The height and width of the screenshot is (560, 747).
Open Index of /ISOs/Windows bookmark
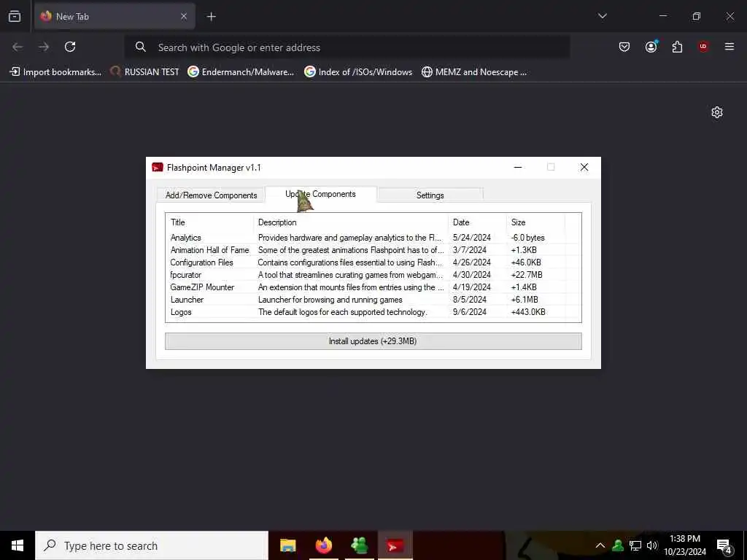359,72
